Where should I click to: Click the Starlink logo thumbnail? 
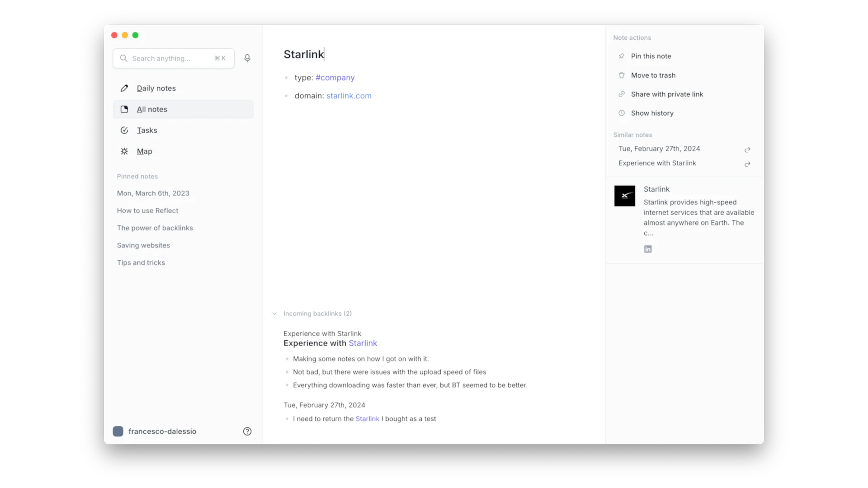pyautogui.click(x=624, y=196)
